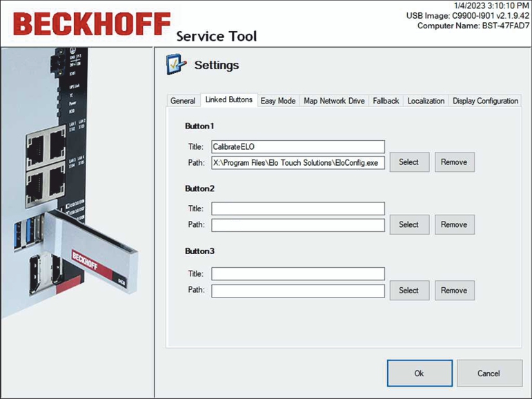This screenshot has height=399, width=532.
Task: Choose Select for Button3 path
Action: pyautogui.click(x=409, y=291)
